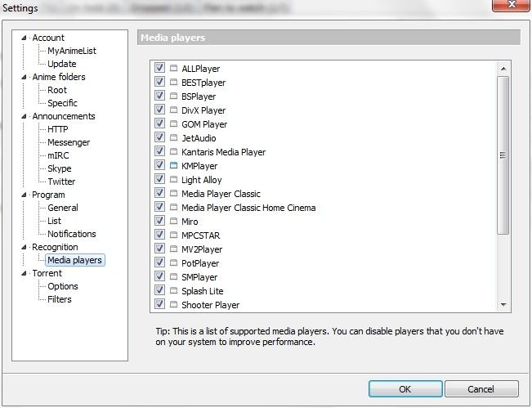Click the window icon beside MV2Player

pos(173,249)
